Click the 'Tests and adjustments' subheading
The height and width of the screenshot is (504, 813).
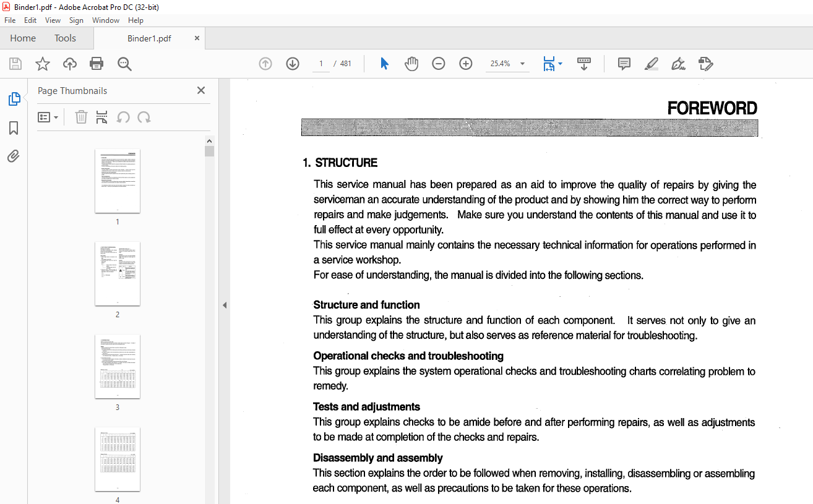(366, 407)
